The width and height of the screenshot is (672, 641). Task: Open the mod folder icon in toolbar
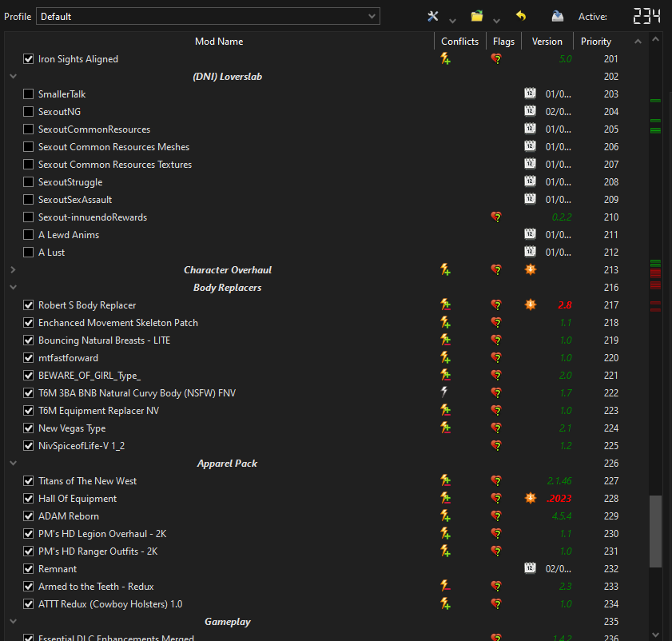(x=476, y=16)
